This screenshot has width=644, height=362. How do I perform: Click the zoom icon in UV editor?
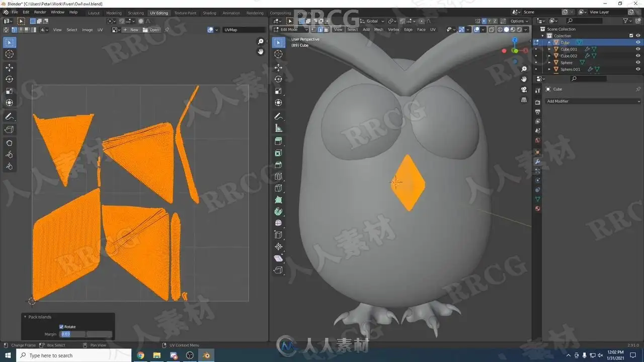(x=261, y=42)
